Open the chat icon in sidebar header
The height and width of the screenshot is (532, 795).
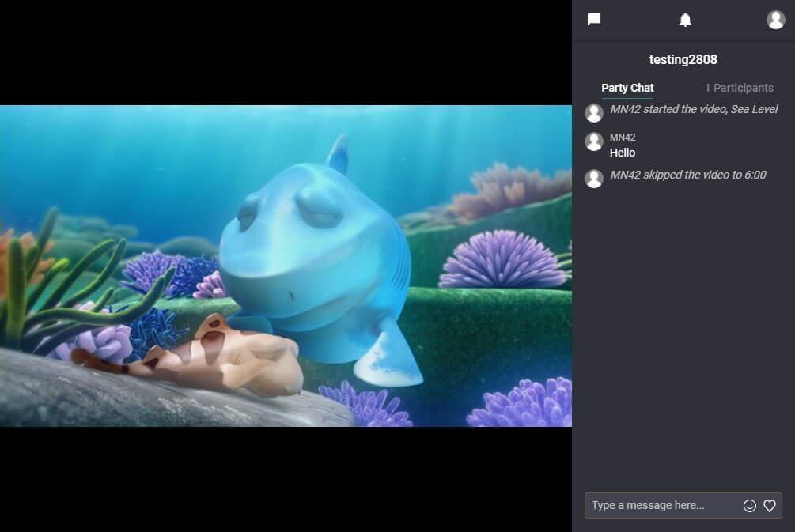click(x=594, y=20)
